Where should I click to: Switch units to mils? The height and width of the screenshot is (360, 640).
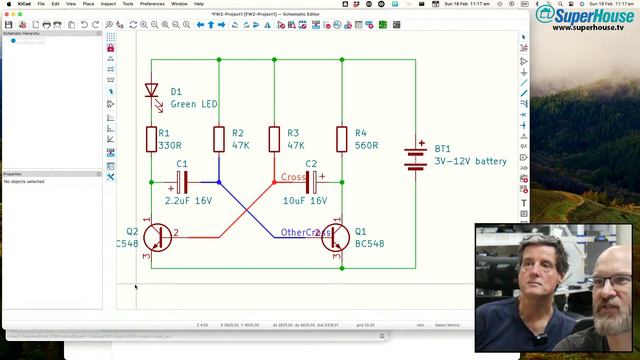point(111,69)
